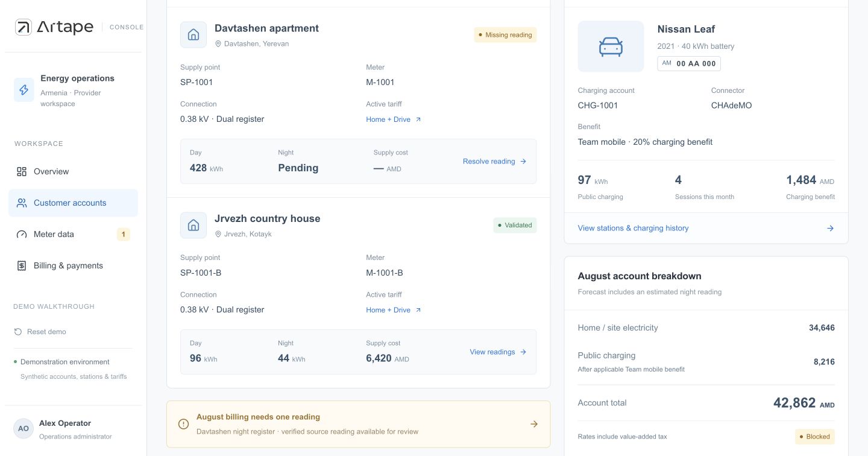This screenshot has height=456, width=868.
Task: Click the Meter data gauge icon
Action: pos(22,234)
